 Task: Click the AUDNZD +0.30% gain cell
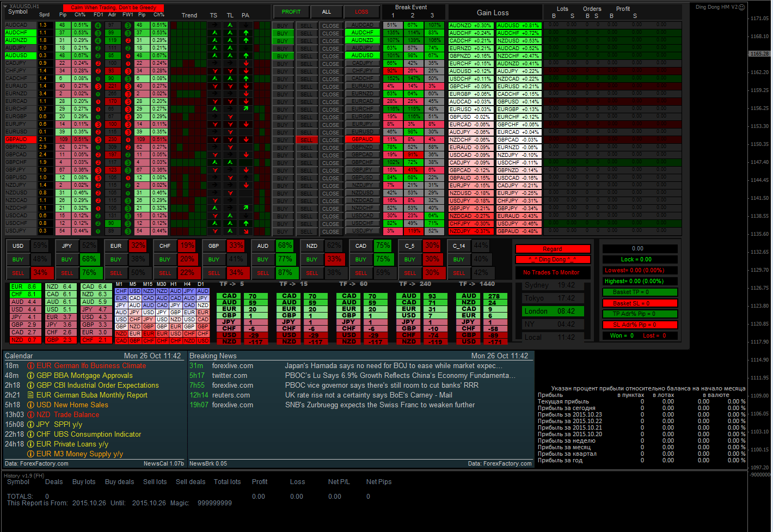click(470, 26)
